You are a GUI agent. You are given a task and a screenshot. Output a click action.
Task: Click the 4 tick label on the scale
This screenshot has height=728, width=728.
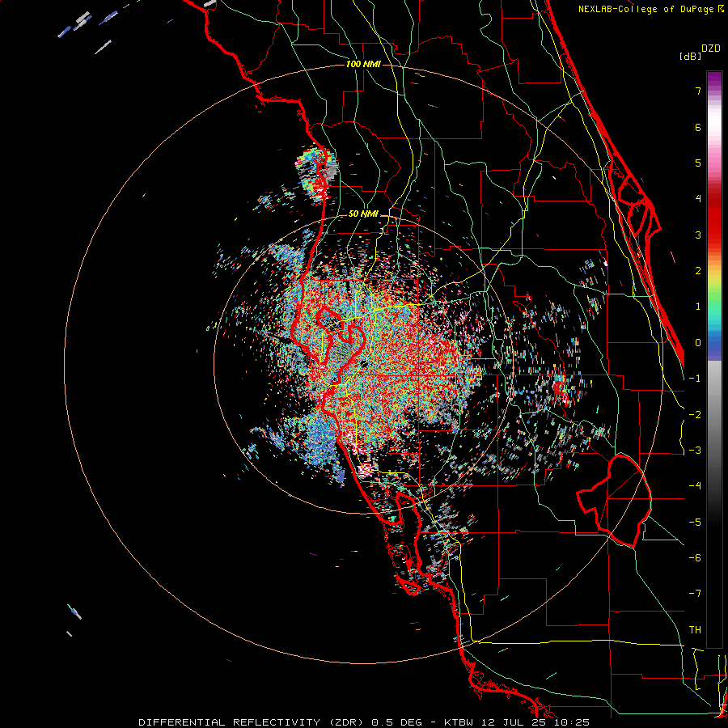pos(698,199)
